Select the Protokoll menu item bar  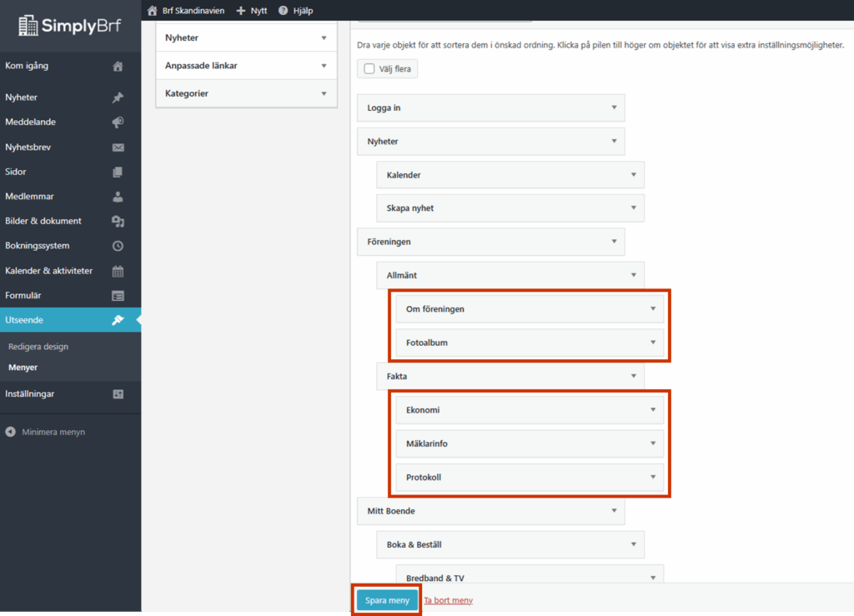517,478
